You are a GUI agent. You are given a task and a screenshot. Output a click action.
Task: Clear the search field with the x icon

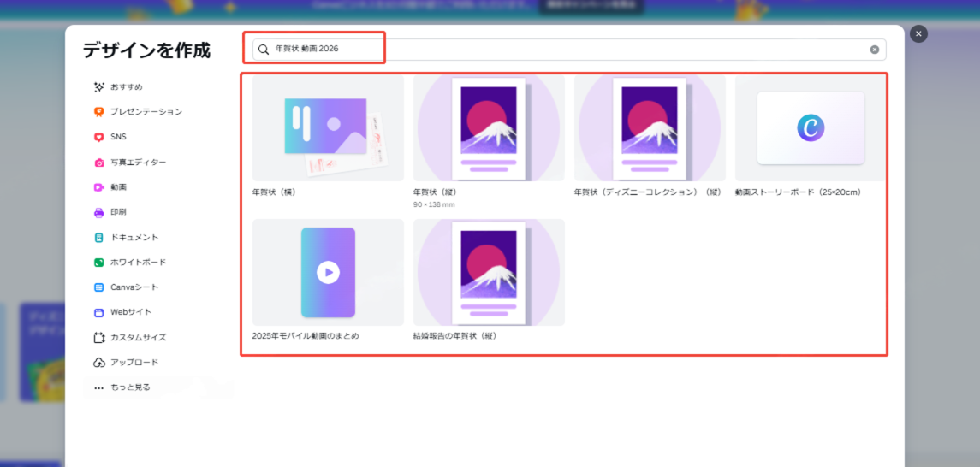(x=875, y=50)
